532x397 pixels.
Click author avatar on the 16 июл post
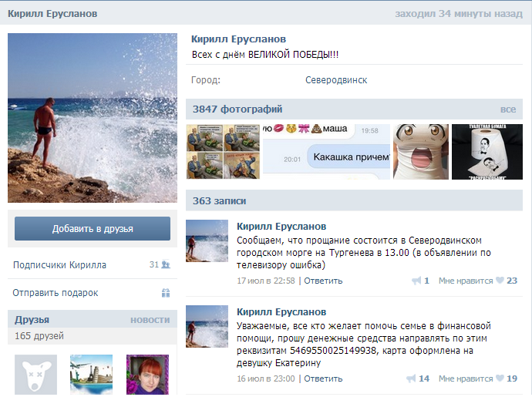tap(207, 326)
